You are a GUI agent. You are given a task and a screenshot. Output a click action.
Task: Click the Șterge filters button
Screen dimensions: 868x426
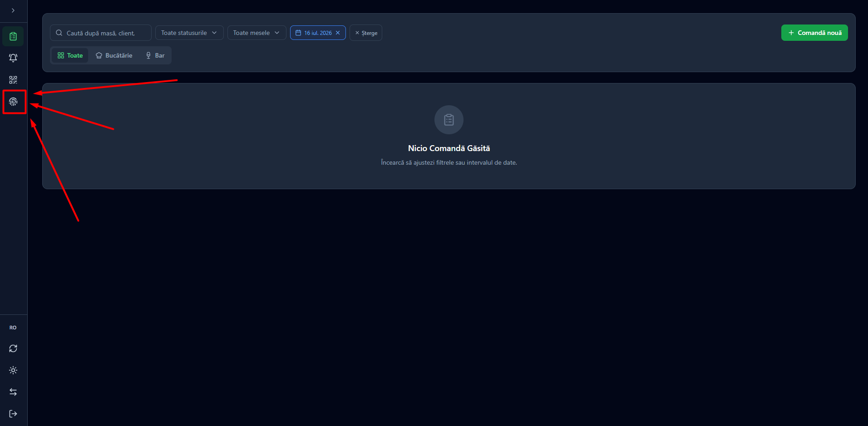click(x=366, y=33)
